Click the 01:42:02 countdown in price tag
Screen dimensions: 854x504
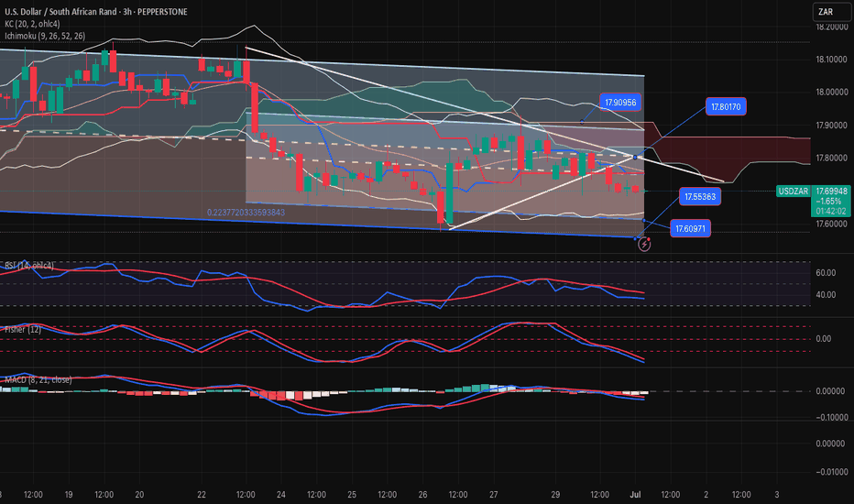tap(831, 211)
